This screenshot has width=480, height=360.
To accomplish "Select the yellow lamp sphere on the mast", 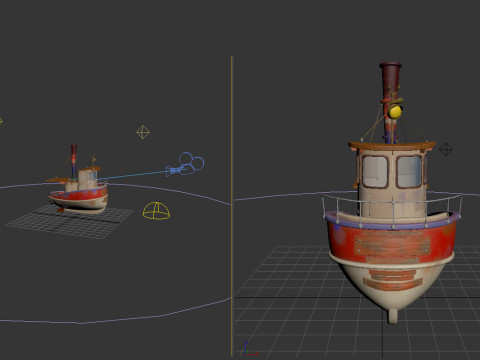I will (x=395, y=112).
